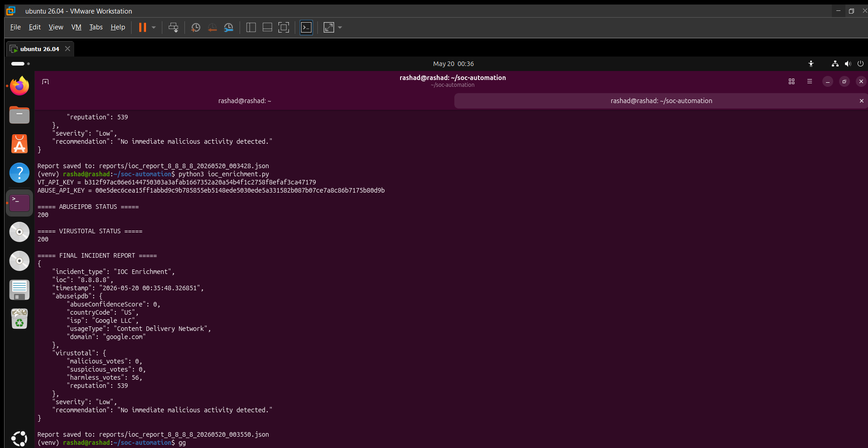The width and height of the screenshot is (868, 448).
Task: Launch Firefox from the dock
Action: (19, 86)
